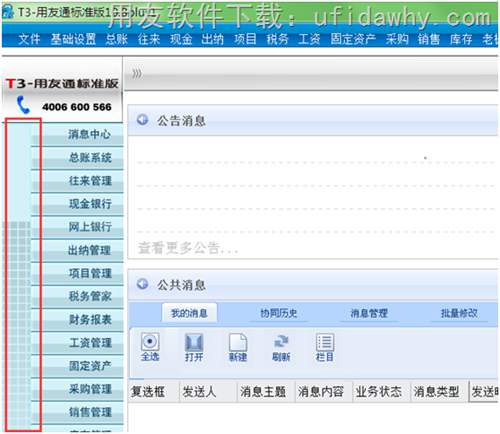Open the 出纳 menu
The width and height of the screenshot is (500, 434).
(x=212, y=39)
